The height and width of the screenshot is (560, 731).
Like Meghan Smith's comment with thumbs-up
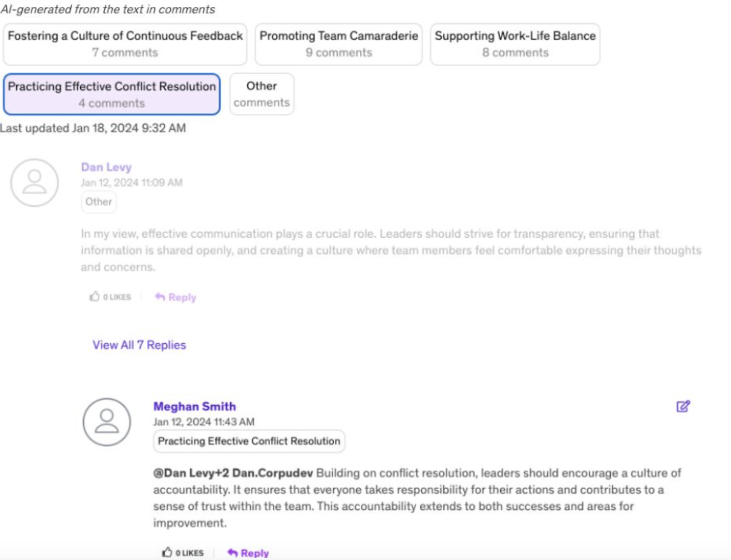click(167, 552)
